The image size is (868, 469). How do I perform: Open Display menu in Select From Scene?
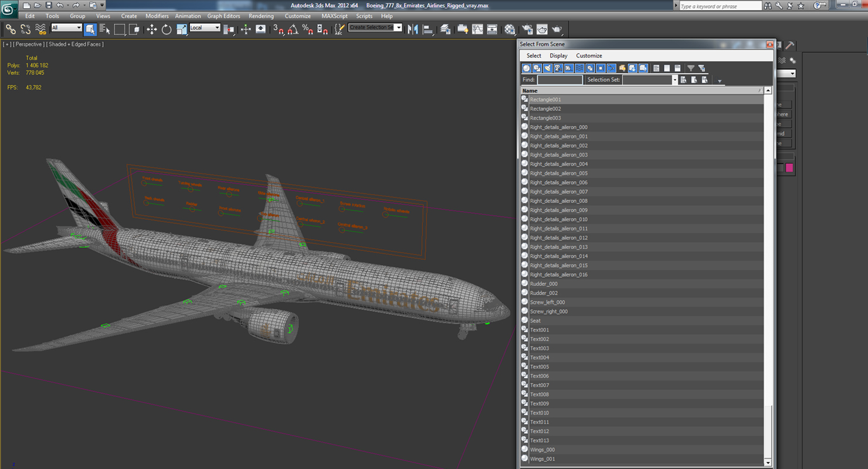click(x=558, y=56)
